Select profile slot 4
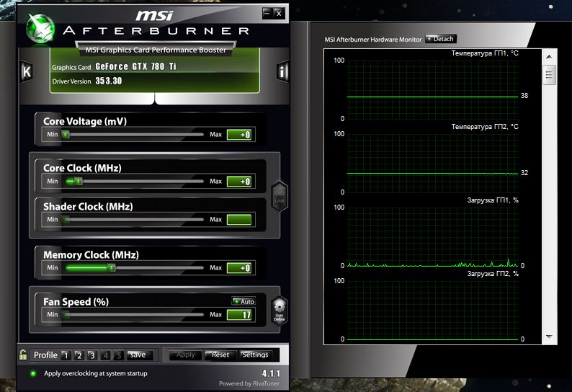The width and height of the screenshot is (572, 392). (105, 355)
